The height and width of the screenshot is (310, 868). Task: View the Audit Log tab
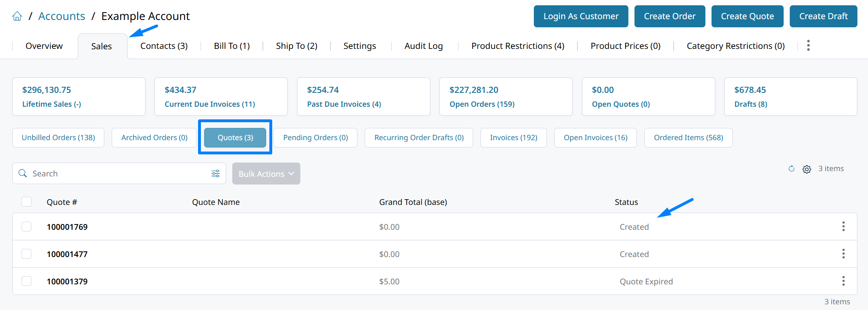tap(424, 46)
